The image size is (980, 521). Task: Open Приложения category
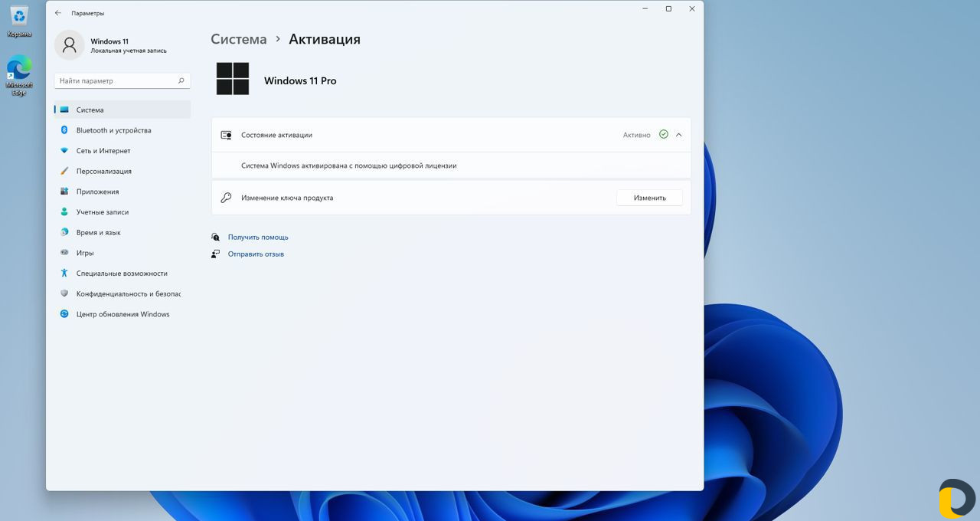click(122, 192)
